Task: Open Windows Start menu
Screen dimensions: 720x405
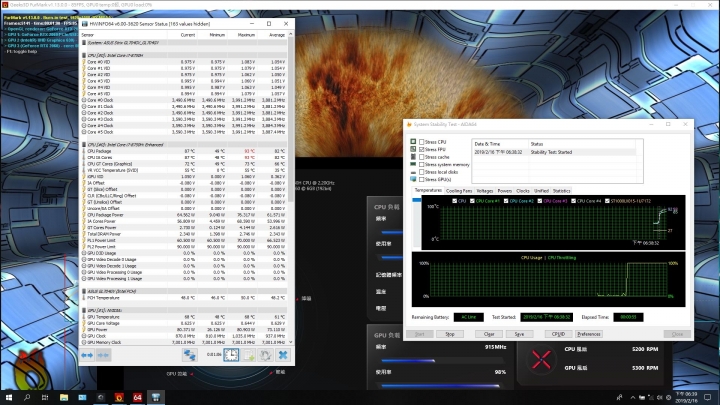Action: 9,397
